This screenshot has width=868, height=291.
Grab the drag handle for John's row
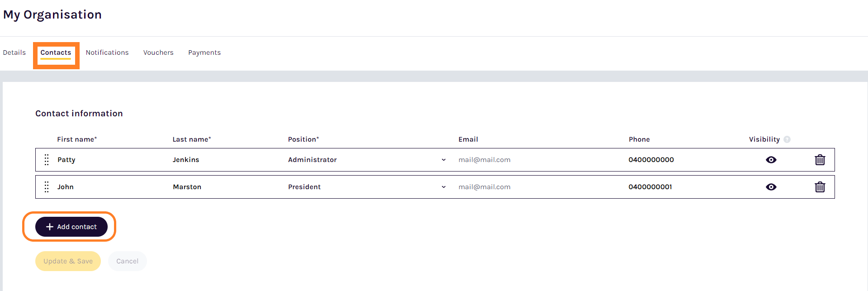coord(47,187)
